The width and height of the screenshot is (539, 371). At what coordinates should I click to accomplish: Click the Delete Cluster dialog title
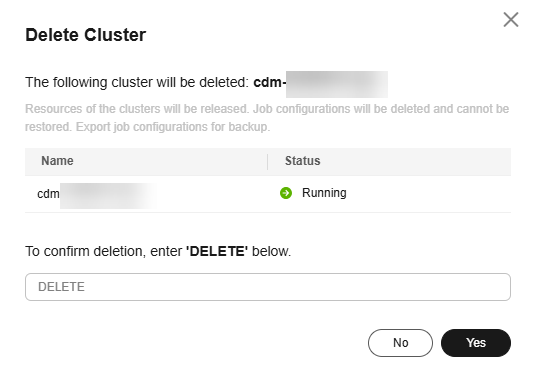(x=86, y=35)
